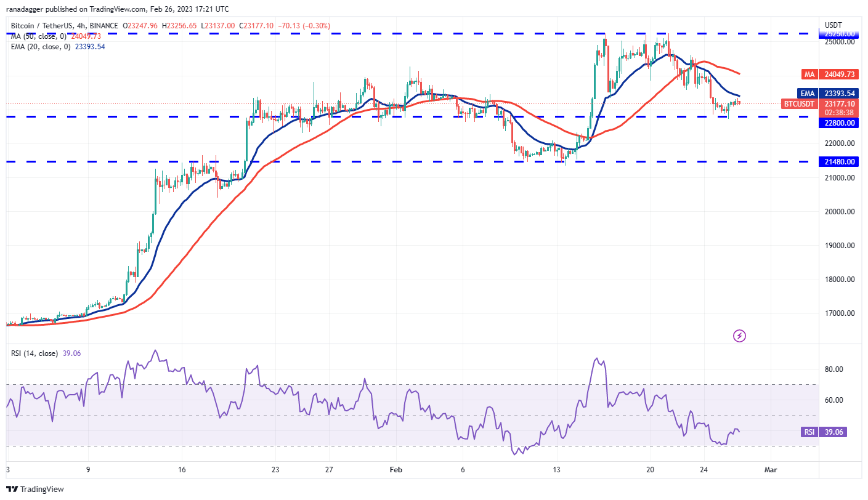
Task: Click the purple lightning bolt event icon
Action: (x=740, y=336)
